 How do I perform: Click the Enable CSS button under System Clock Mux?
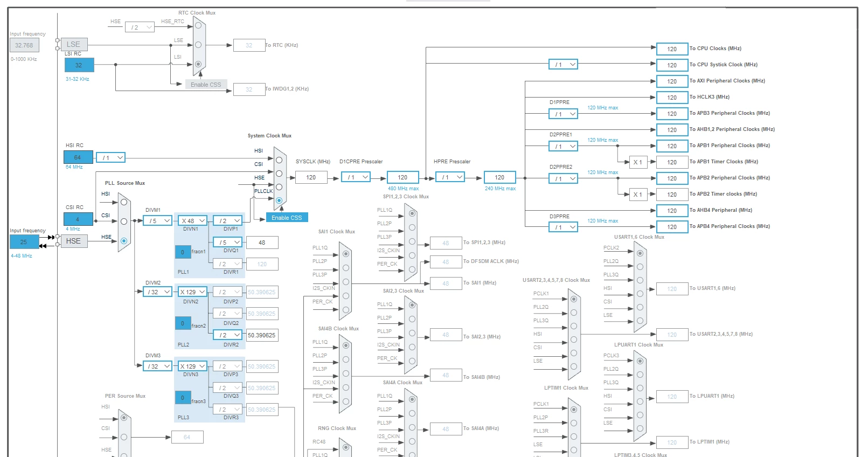[x=287, y=218]
